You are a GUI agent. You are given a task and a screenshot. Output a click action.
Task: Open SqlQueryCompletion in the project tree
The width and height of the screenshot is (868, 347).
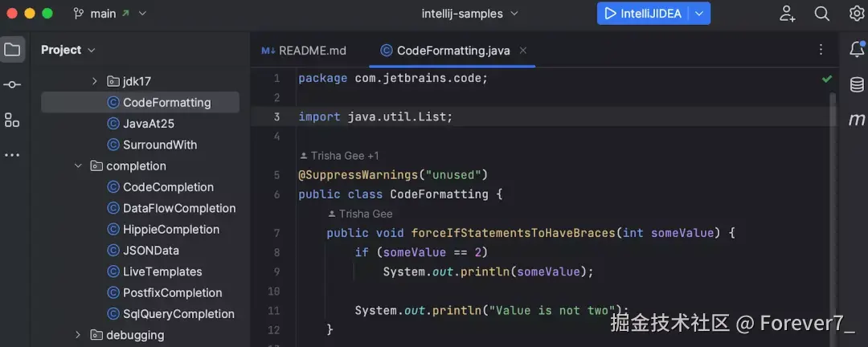coord(178,314)
